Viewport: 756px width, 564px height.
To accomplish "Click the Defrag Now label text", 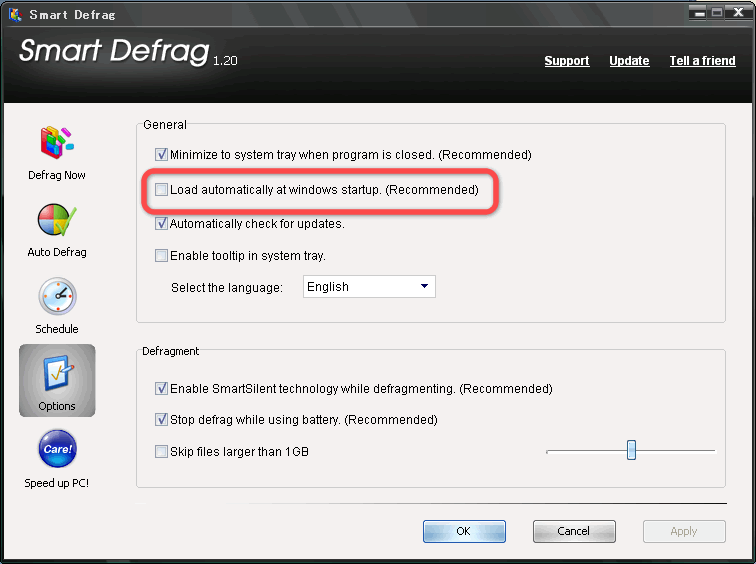I will [x=57, y=175].
